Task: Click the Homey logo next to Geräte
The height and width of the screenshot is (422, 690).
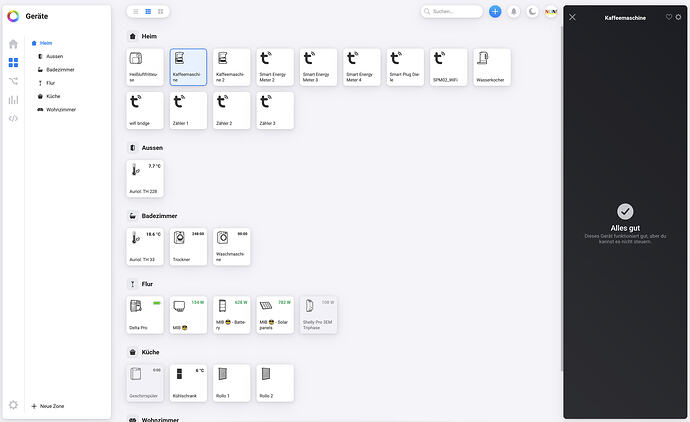Action: (13, 16)
